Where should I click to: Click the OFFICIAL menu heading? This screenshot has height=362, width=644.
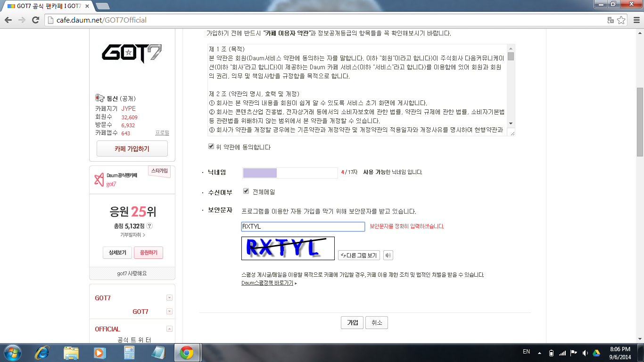click(x=107, y=329)
